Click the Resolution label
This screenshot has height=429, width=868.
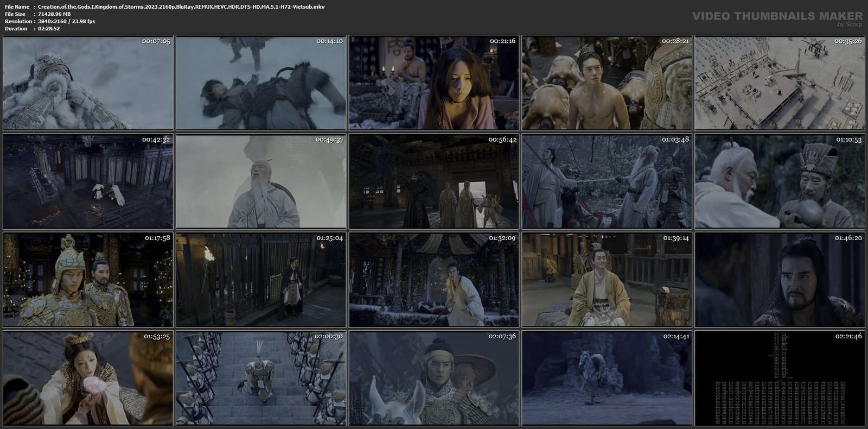(17, 21)
